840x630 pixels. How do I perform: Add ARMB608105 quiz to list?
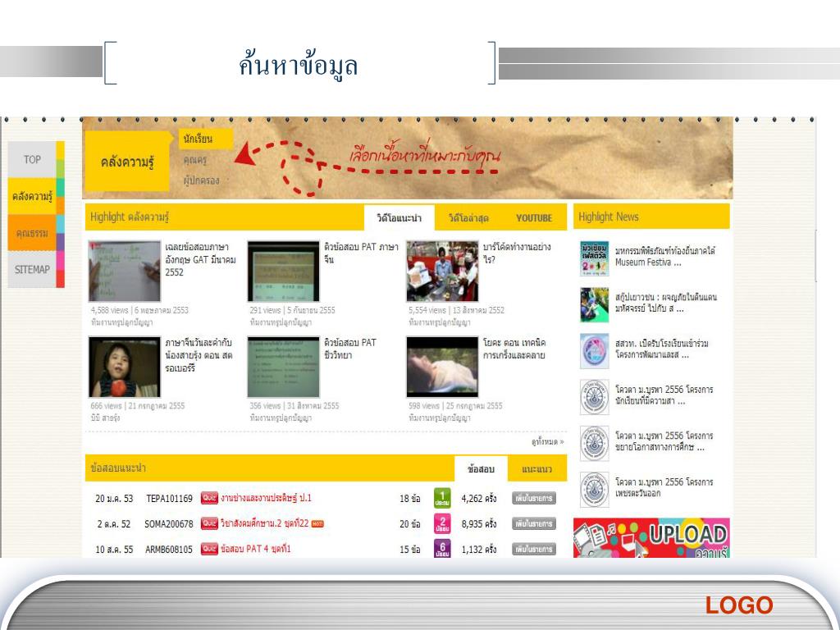coord(533,549)
